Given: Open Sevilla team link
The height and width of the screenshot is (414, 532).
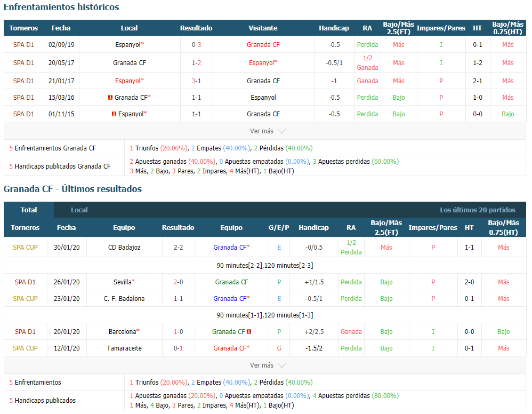Looking at the screenshot, I should coord(124,282).
